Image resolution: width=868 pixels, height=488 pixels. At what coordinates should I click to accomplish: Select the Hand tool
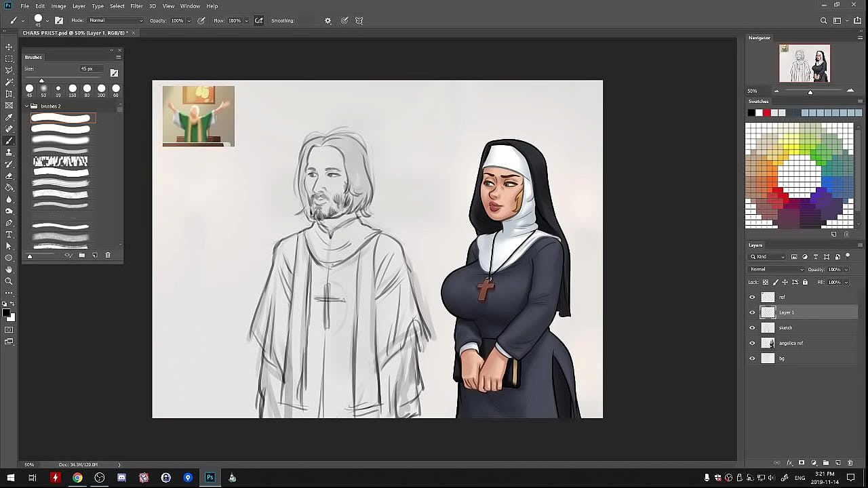click(x=9, y=269)
